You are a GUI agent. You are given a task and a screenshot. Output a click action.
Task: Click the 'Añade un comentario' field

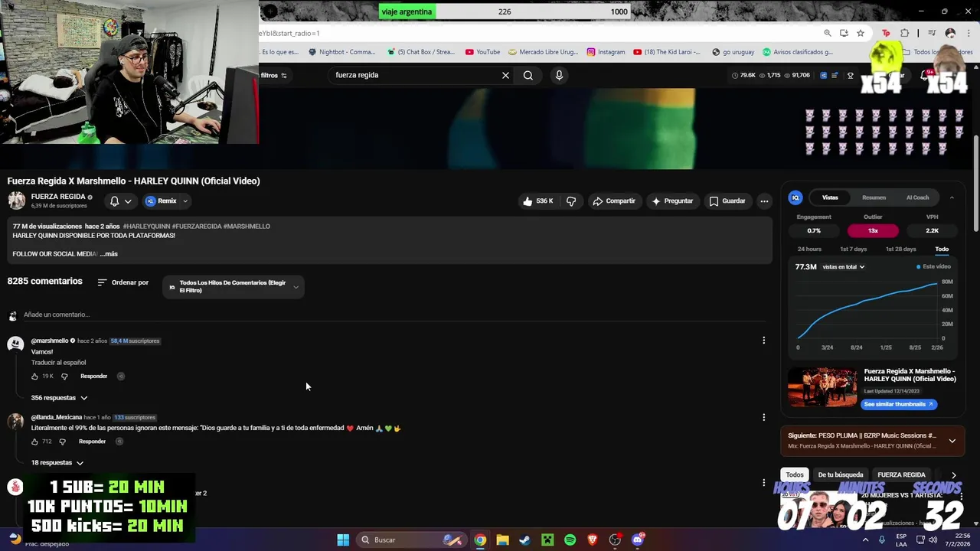394,315
